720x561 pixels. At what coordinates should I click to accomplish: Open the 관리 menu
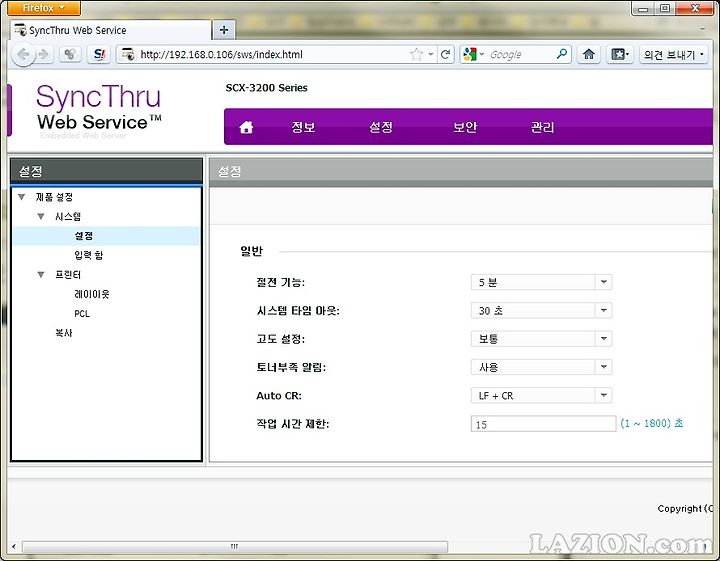(542, 127)
